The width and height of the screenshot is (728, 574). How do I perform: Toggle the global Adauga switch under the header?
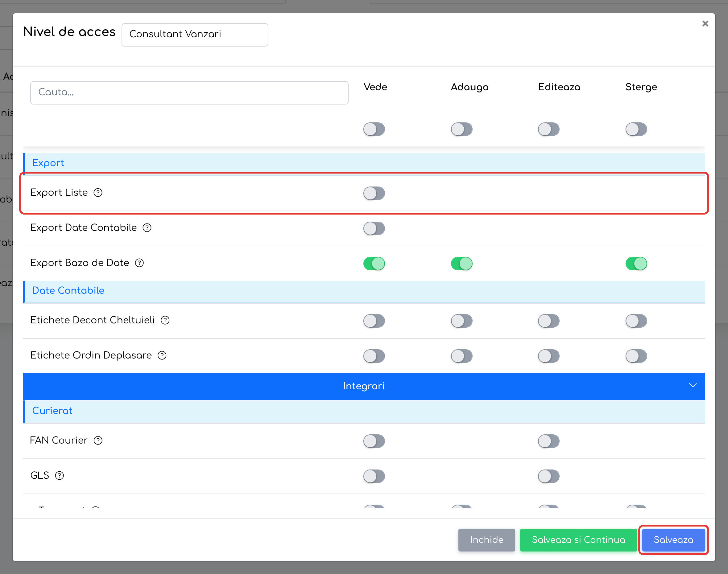(461, 129)
